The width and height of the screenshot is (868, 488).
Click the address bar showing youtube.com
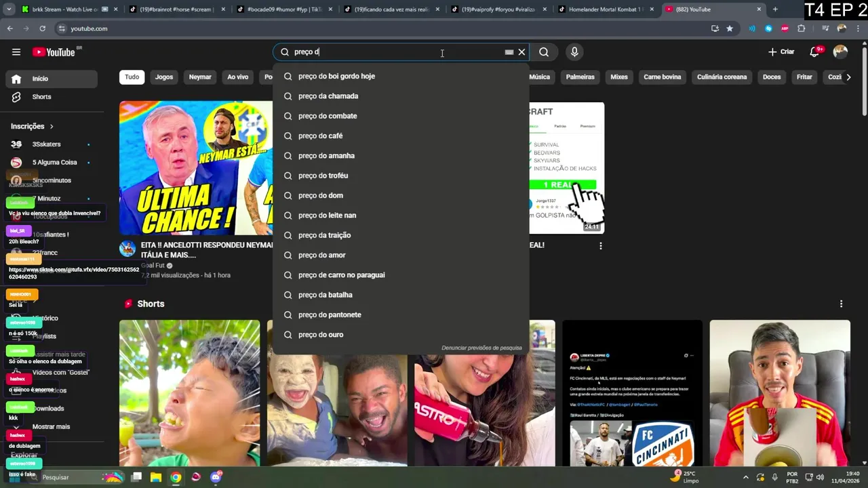coord(380,28)
